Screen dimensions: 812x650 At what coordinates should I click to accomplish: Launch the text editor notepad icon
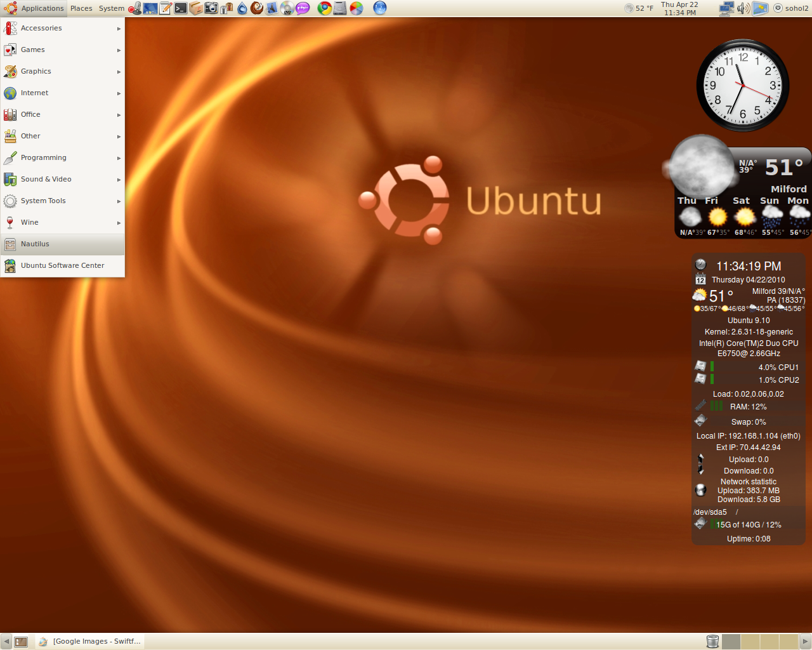point(166,8)
